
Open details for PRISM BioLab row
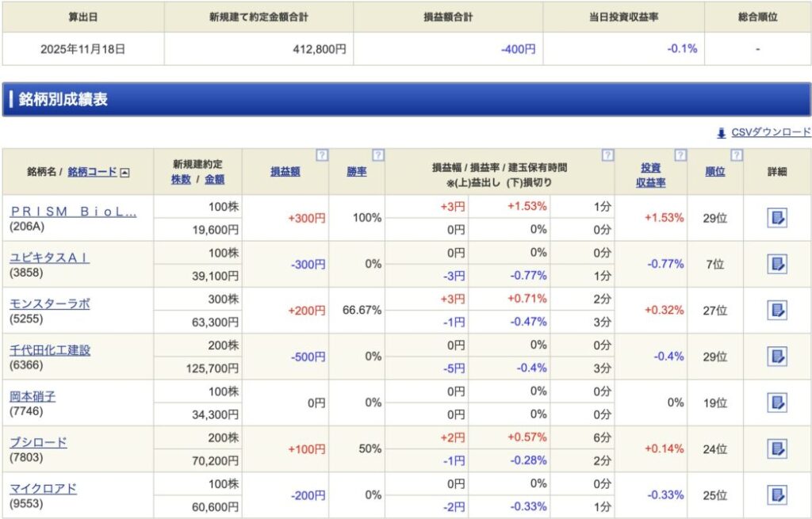[777, 218]
